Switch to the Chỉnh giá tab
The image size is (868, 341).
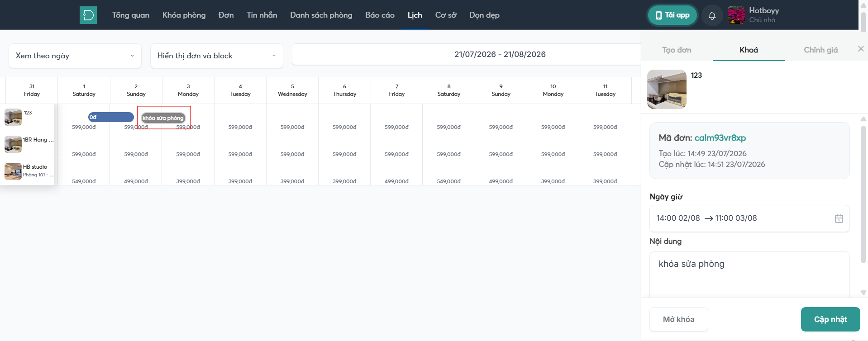click(820, 50)
